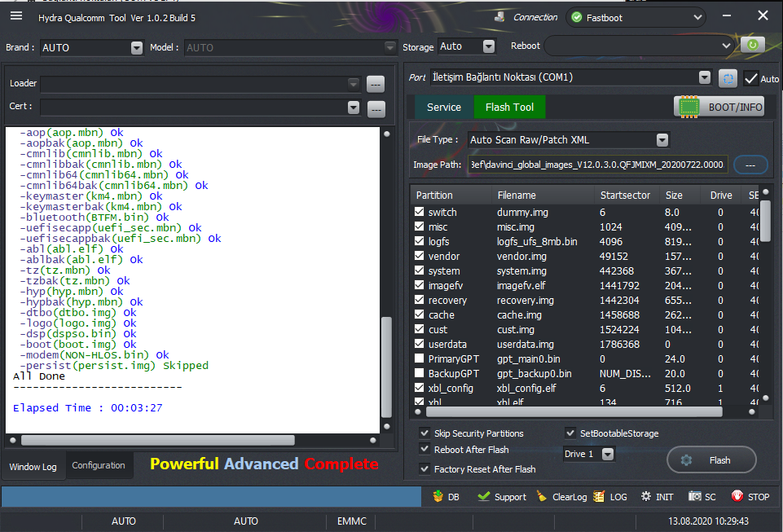Click the Image Path input field
The image size is (783, 532).
tap(597, 165)
